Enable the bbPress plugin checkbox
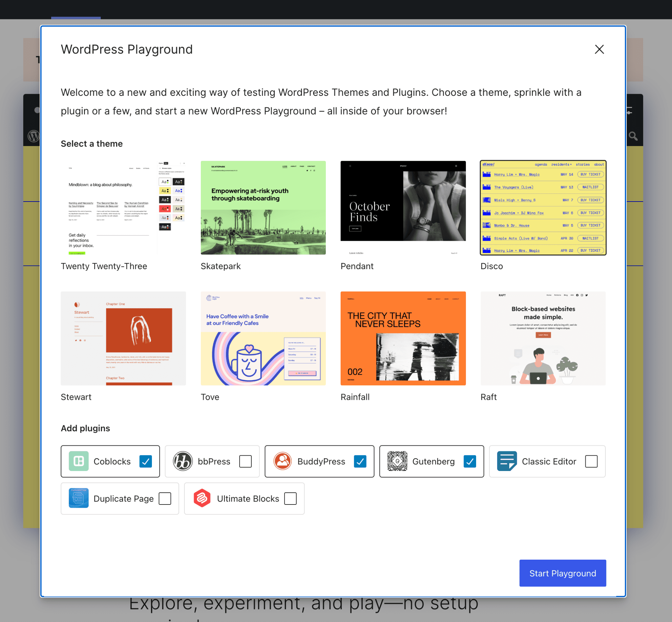Viewport: 672px width, 622px height. pyautogui.click(x=246, y=461)
